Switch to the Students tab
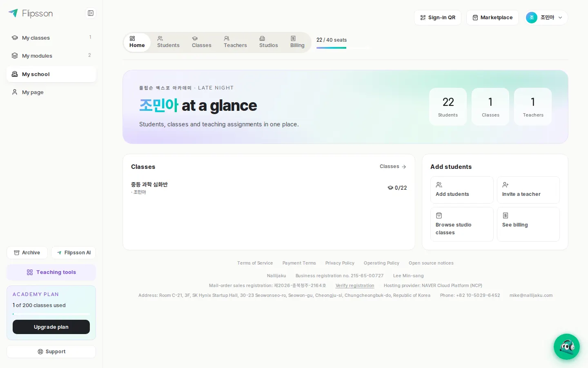 (x=168, y=42)
